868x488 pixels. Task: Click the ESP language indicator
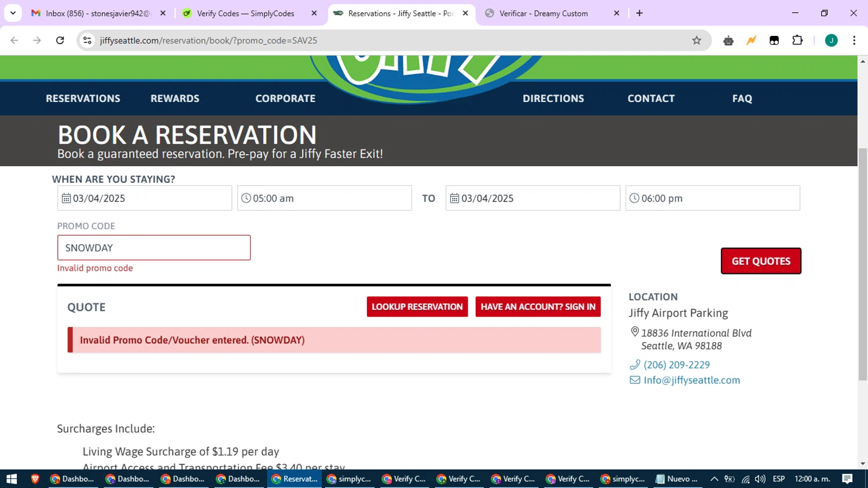click(779, 479)
